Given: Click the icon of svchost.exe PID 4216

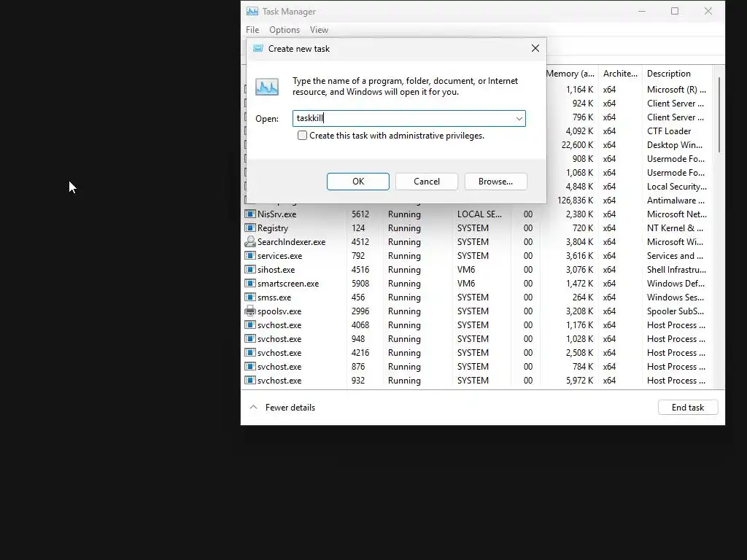Looking at the screenshot, I should pos(250,353).
